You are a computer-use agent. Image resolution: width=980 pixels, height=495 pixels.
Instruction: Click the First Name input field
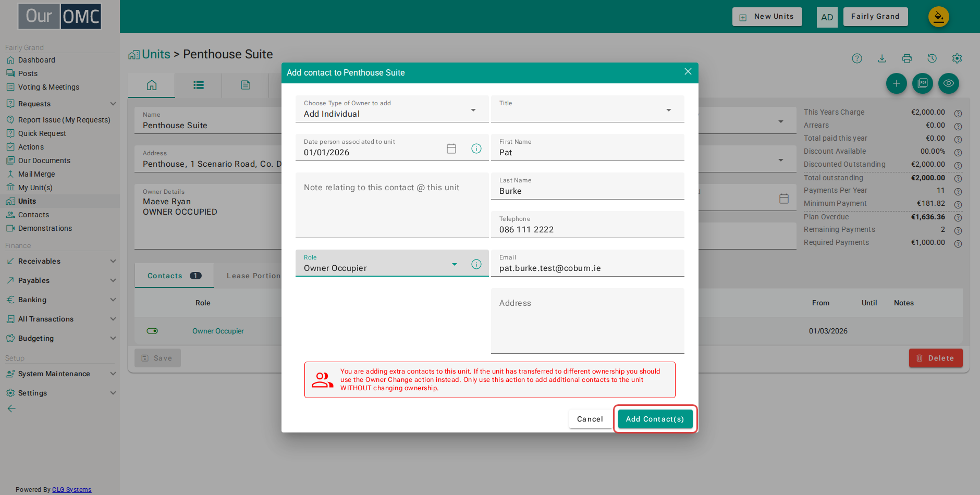(587, 147)
